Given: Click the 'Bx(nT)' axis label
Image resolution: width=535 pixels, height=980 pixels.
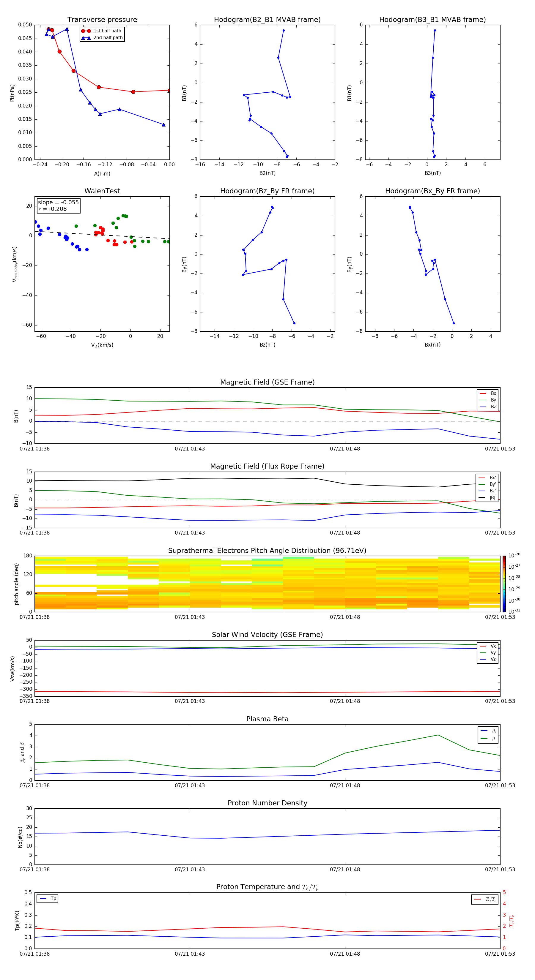Looking at the screenshot, I should pyautogui.click(x=432, y=345).
